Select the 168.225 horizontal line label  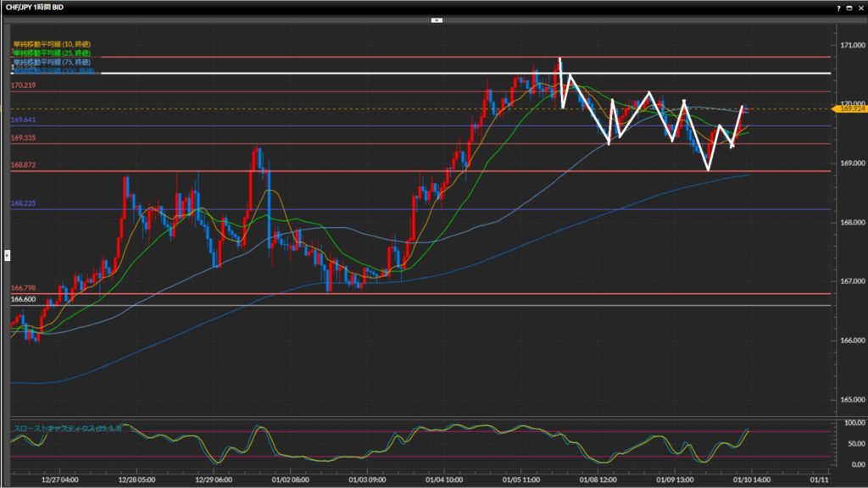[23, 203]
